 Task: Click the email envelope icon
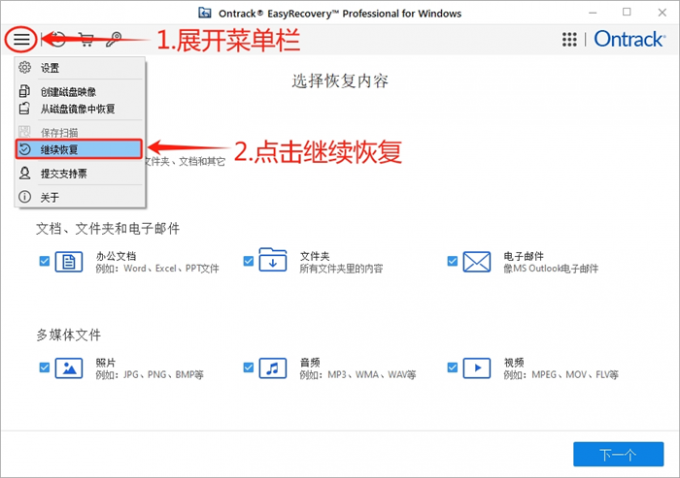[477, 262]
